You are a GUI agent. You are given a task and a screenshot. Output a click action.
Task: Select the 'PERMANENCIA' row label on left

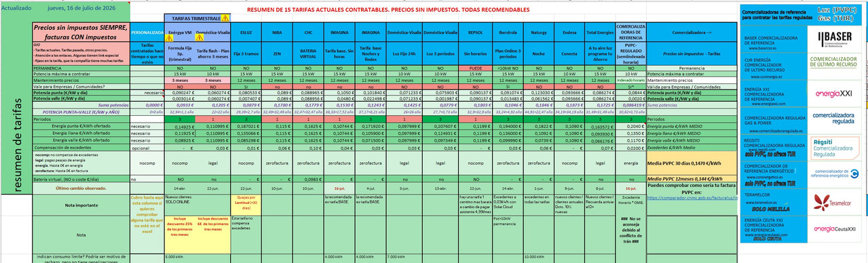[81, 69]
